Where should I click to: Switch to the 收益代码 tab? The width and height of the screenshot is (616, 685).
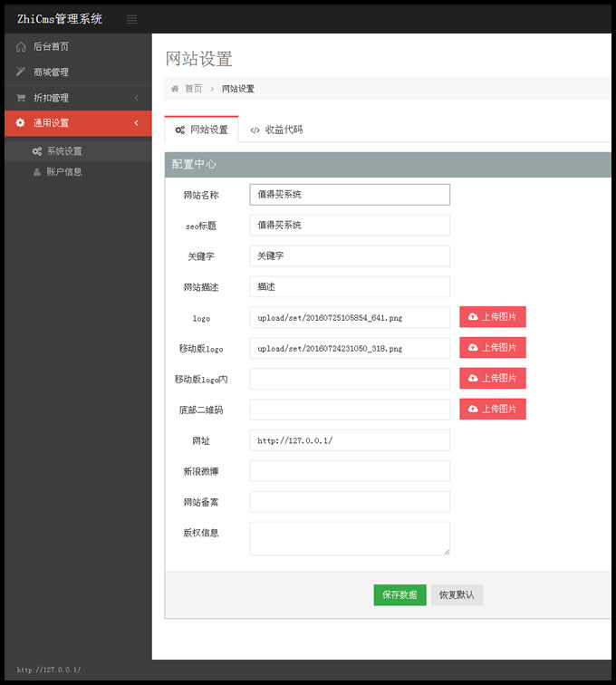276,130
